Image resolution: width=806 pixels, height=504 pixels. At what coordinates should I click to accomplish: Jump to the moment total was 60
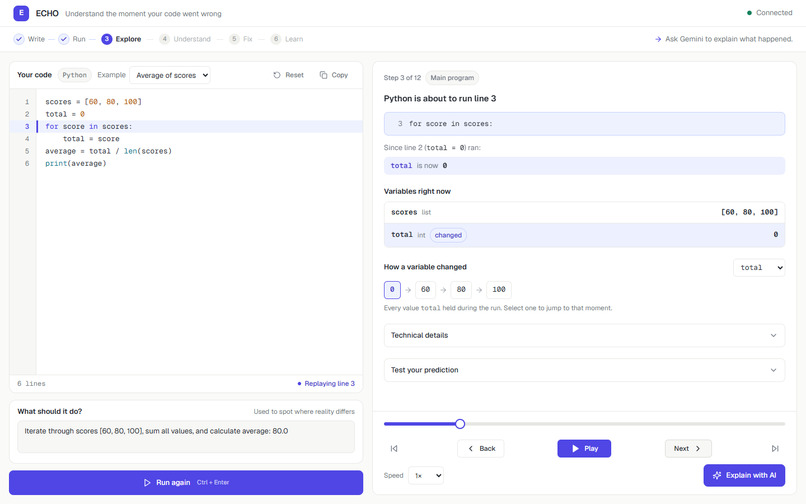[426, 290]
